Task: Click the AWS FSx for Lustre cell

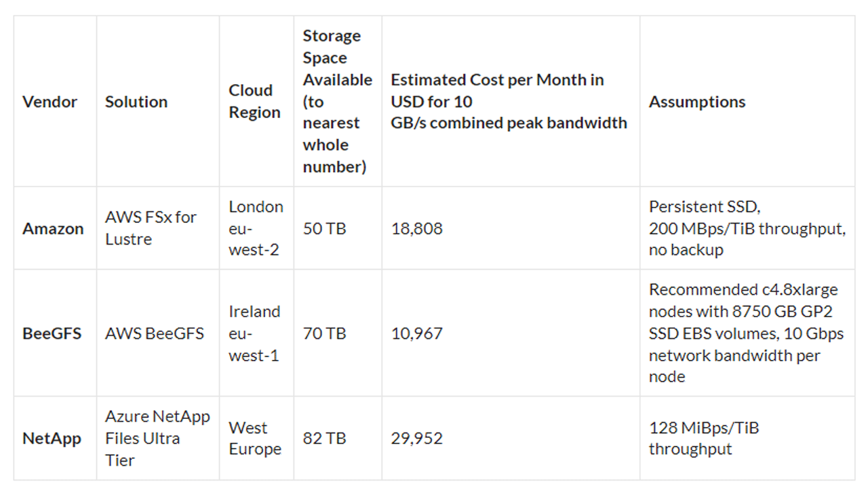Action: [x=151, y=228]
